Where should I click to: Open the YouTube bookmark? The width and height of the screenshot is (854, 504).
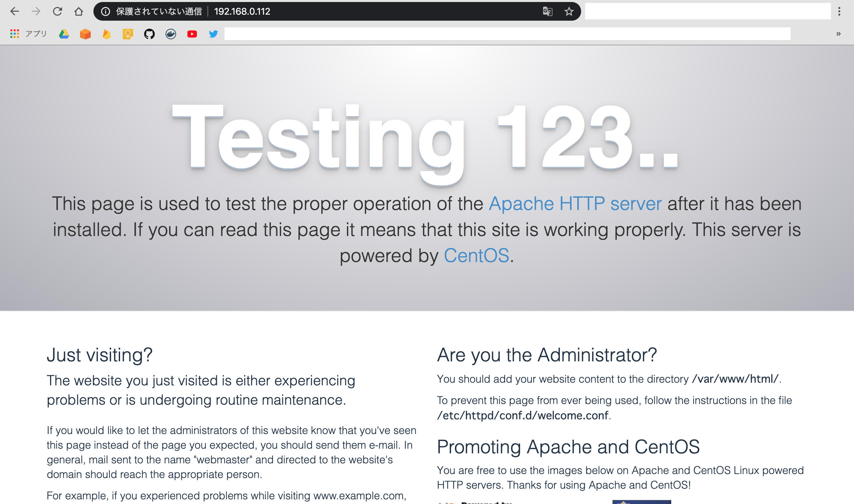192,34
